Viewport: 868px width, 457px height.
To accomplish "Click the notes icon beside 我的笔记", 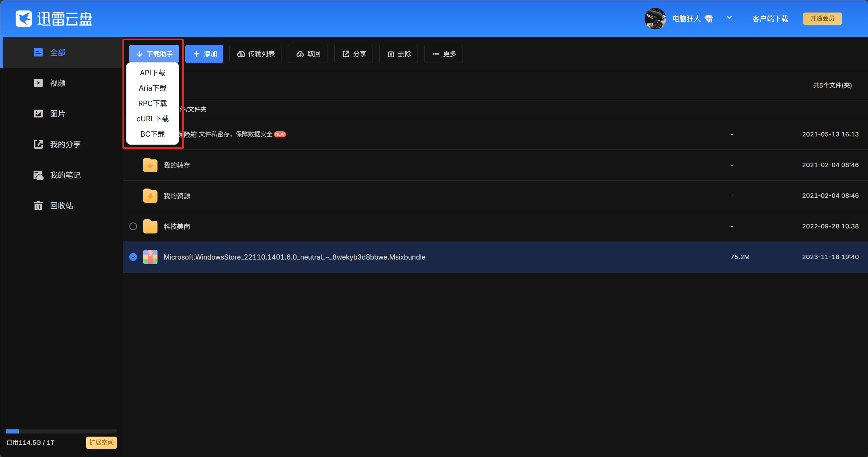I will click(x=38, y=175).
